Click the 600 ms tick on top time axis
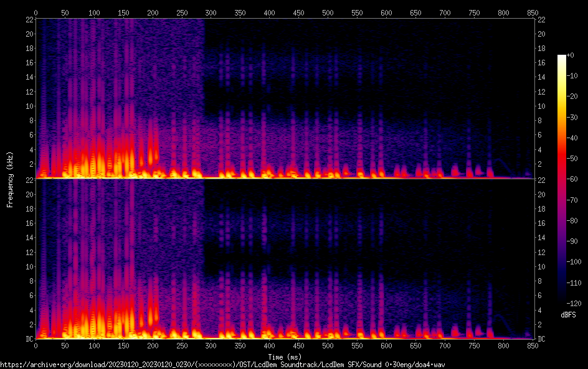 [x=386, y=12]
